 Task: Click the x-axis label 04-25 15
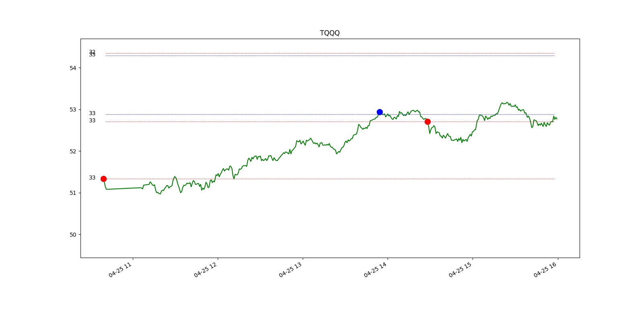[460, 270]
